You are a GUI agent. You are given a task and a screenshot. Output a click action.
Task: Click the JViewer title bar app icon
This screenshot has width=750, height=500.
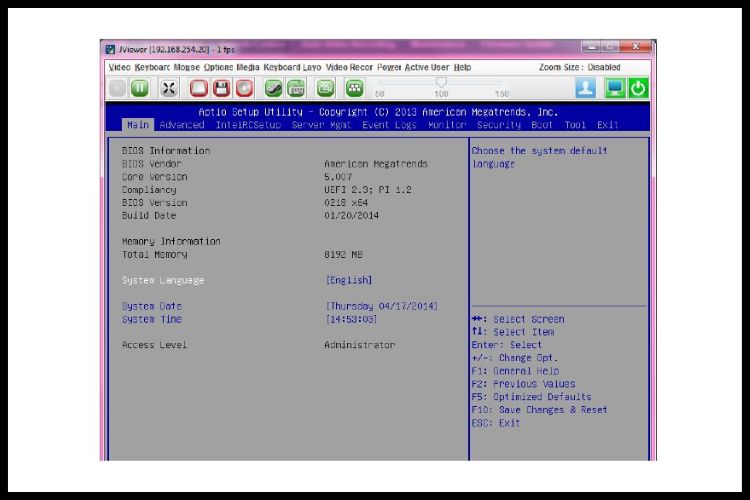tap(110, 49)
